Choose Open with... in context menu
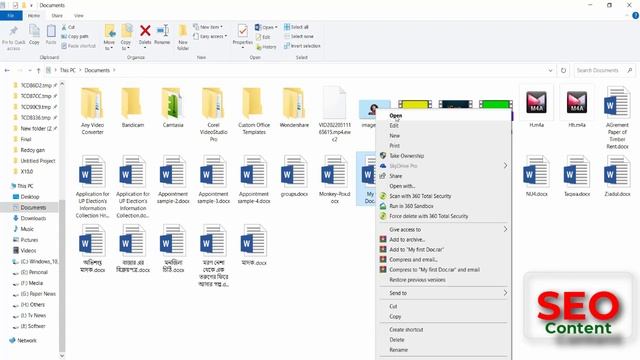This screenshot has height=360, width=640. point(443,186)
